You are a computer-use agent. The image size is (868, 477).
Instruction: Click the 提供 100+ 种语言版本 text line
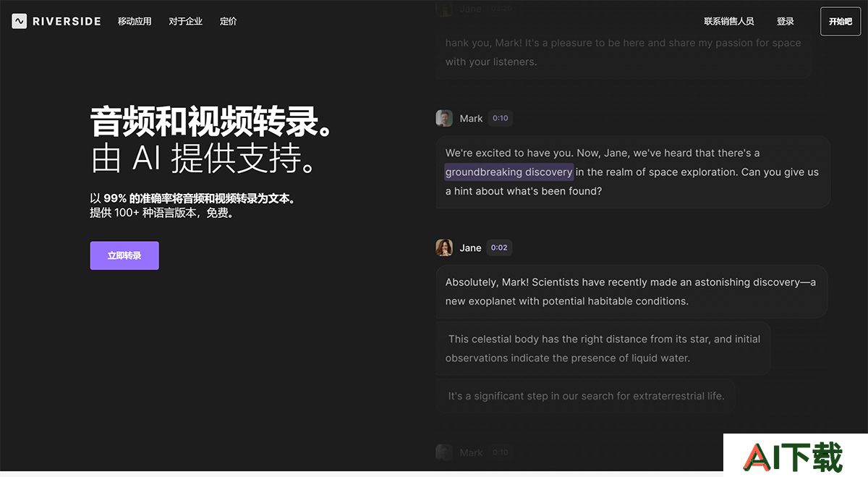pos(161,213)
